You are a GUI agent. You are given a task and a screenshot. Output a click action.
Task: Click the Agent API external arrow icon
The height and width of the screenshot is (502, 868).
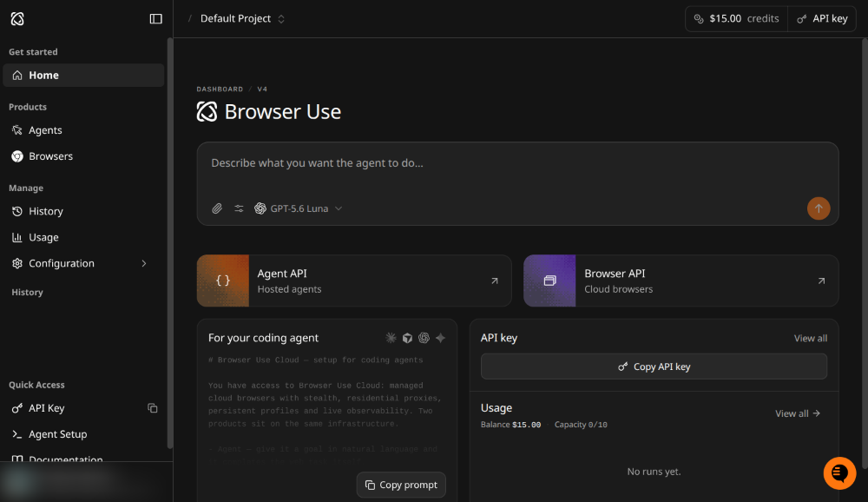(x=495, y=281)
